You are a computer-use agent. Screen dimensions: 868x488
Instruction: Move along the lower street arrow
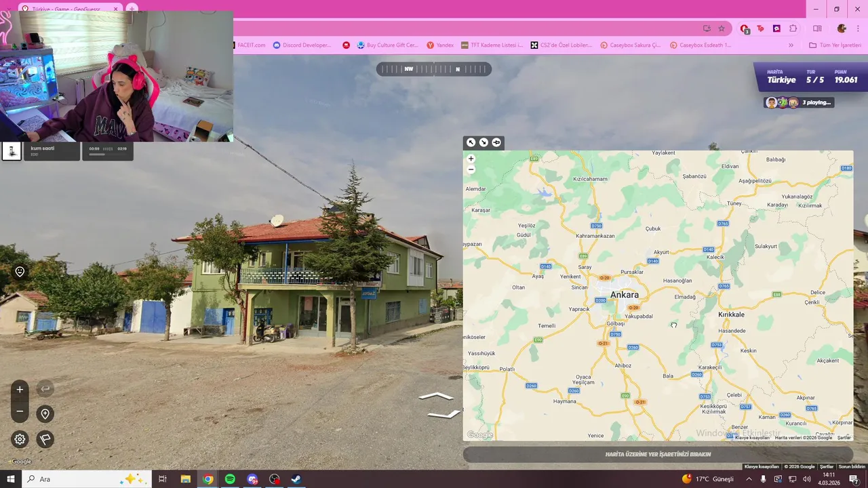click(444, 414)
